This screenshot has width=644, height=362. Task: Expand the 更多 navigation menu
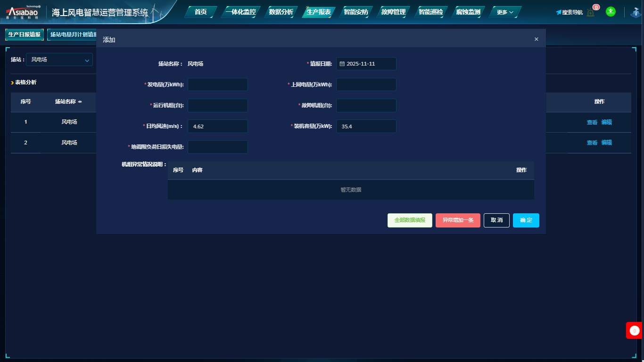505,12
